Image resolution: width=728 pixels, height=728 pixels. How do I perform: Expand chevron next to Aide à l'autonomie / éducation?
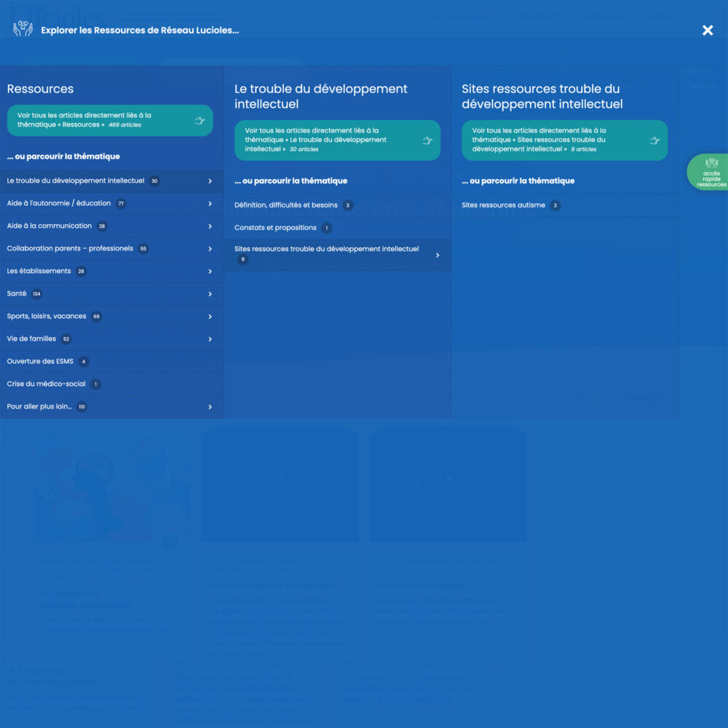[210, 204]
